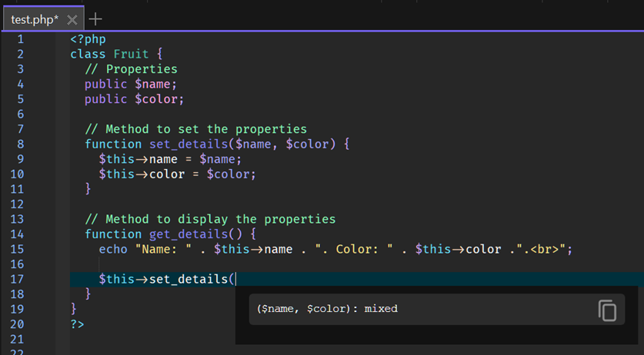The height and width of the screenshot is (355, 644).
Task: Click the closing ?> tag on line 20
Action: (x=77, y=324)
